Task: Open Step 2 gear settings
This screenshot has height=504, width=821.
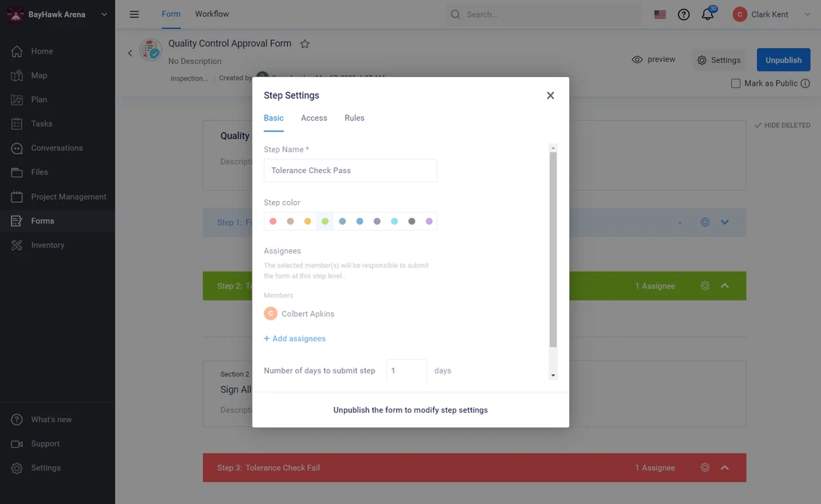Action: 705,286
